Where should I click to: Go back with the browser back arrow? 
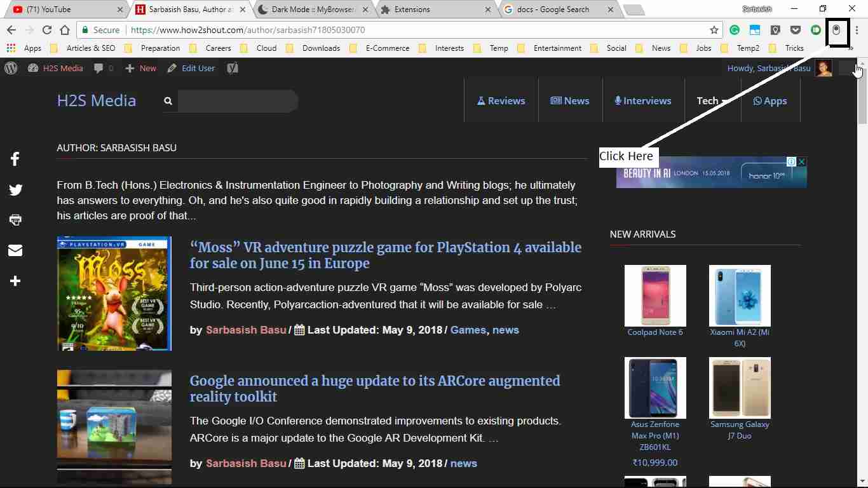tap(11, 30)
